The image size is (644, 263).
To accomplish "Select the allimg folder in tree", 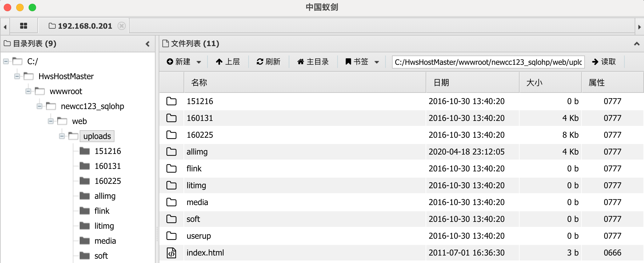I will pos(105,196).
